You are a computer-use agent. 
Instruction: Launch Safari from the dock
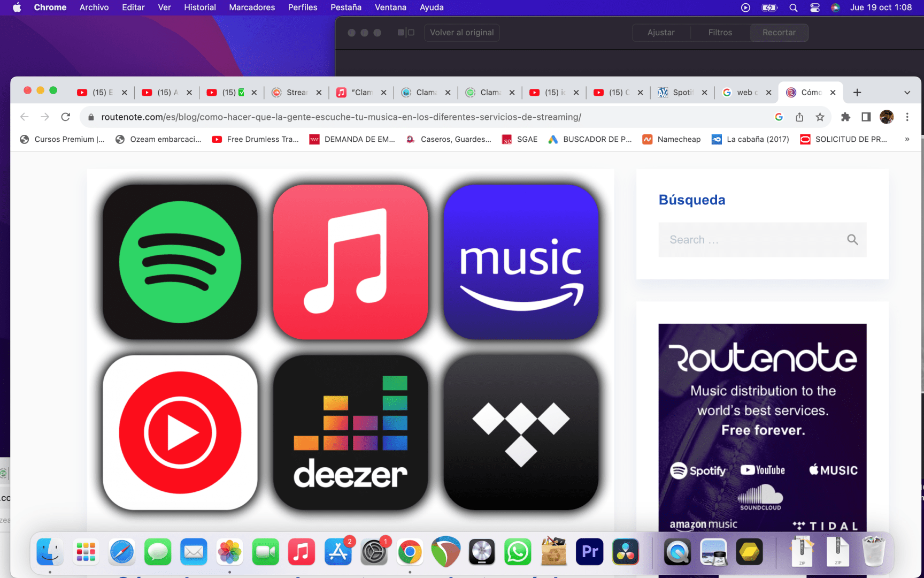coord(122,552)
